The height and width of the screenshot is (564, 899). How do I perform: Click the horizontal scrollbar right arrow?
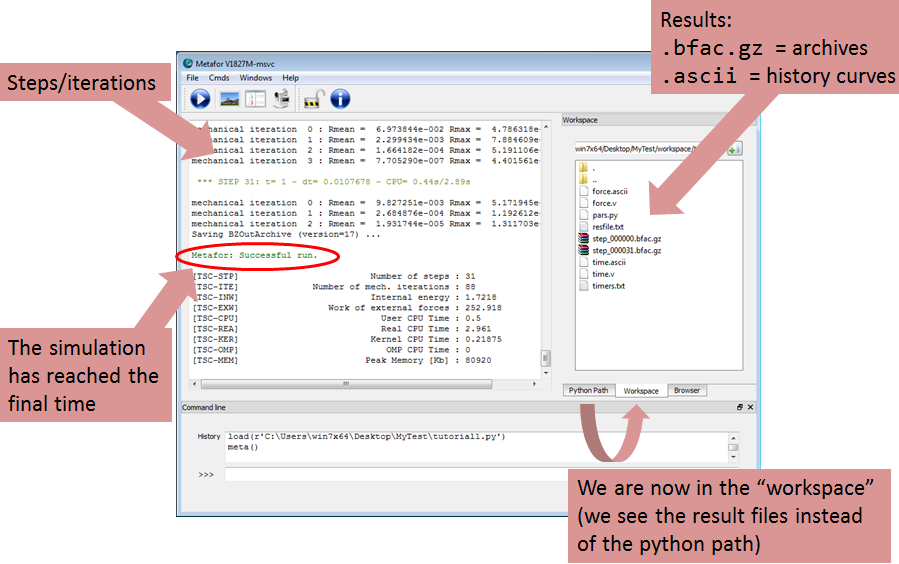click(534, 383)
